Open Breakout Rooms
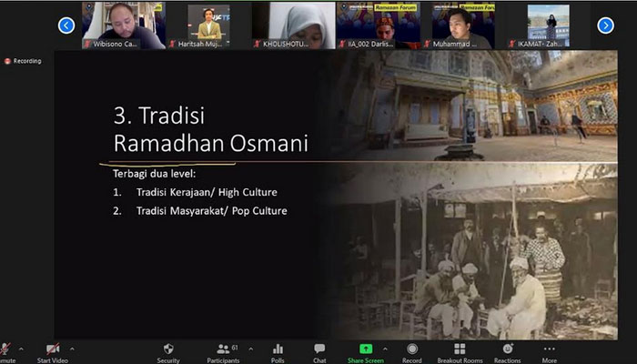The width and height of the screenshot is (637, 364). (460, 349)
